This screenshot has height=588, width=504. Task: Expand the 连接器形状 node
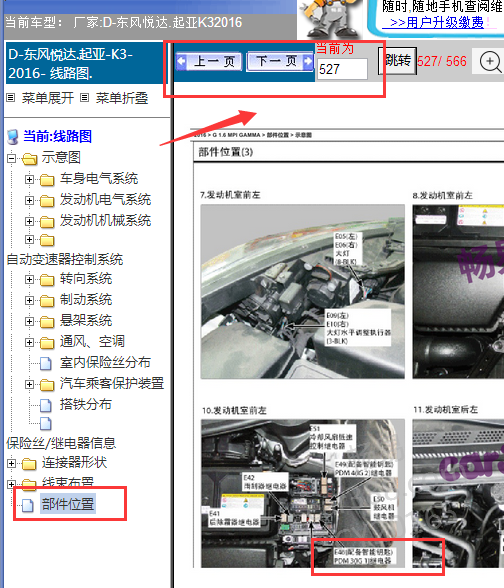11,464
